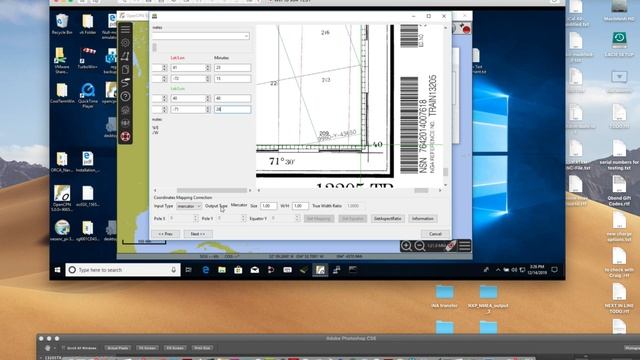Click Actual Pixels in Photoshop options bar
Screen dimensions: 640x360
118,348
